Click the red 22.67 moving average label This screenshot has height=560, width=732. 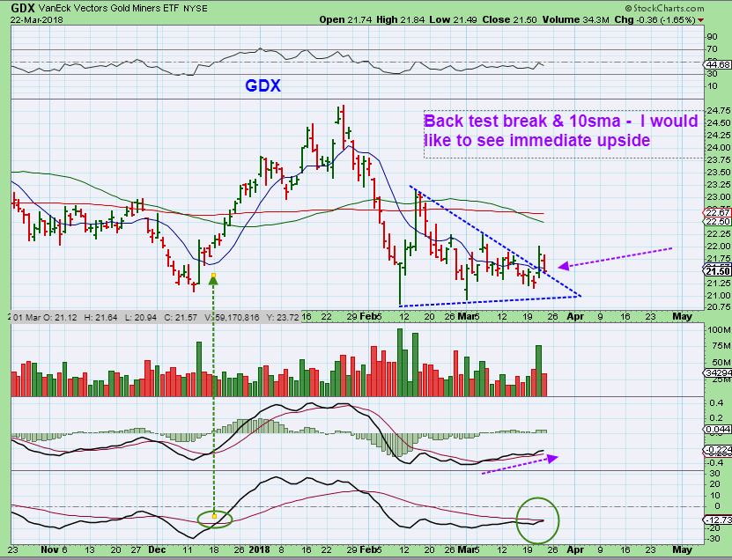(x=719, y=213)
